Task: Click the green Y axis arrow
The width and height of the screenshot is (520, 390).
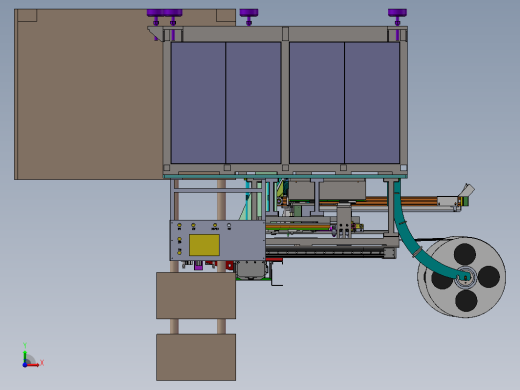Action: (x=25, y=355)
